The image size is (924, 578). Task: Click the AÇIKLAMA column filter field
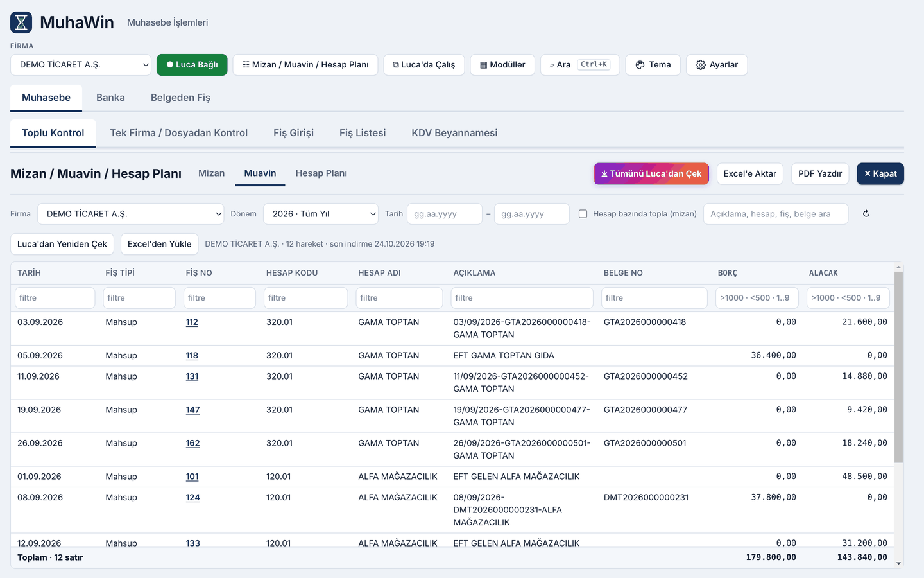point(522,298)
